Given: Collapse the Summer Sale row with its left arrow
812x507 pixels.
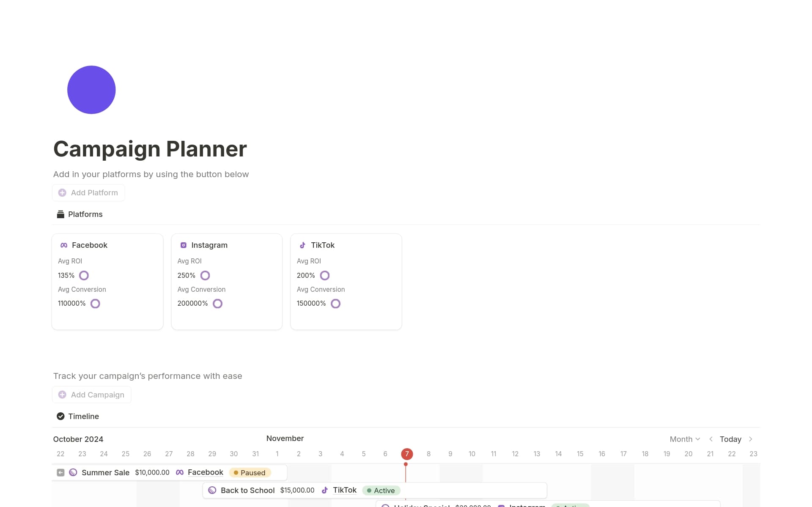Looking at the screenshot, I should 60,472.
